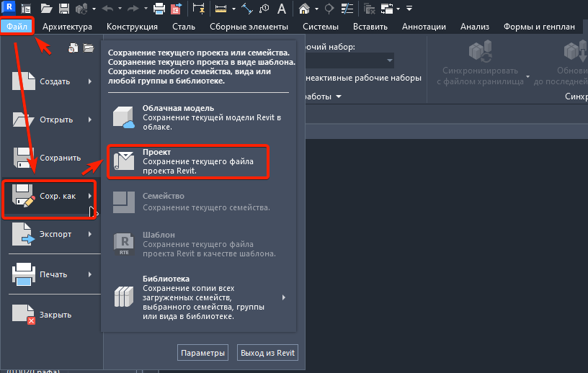Click Синхронизировать с файлом хранилища label
Screen dimensions: 588x373
coord(480,76)
